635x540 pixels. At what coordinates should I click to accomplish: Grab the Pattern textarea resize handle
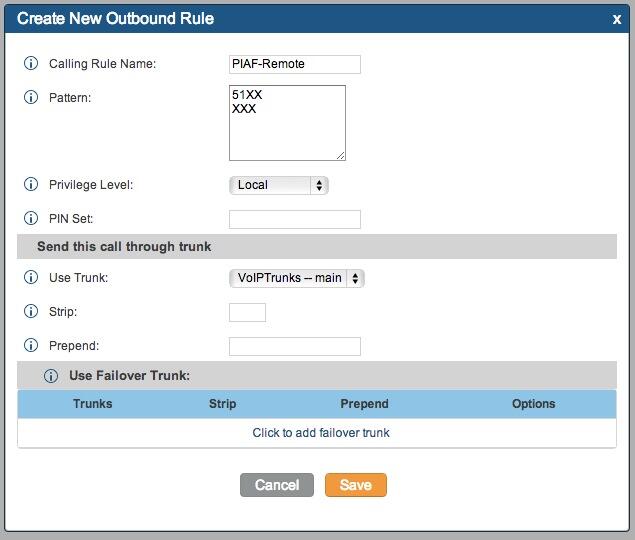click(341, 156)
